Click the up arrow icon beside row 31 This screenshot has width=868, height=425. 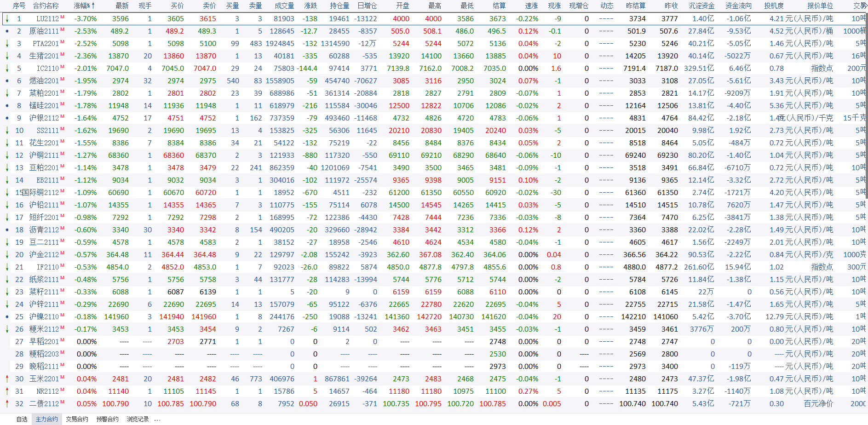(x=7, y=391)
